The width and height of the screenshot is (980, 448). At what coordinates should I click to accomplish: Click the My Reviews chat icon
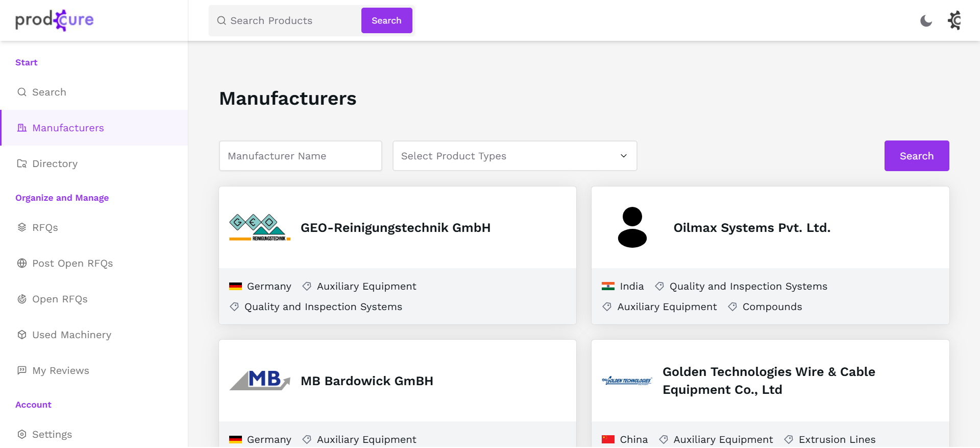(22, 370)
